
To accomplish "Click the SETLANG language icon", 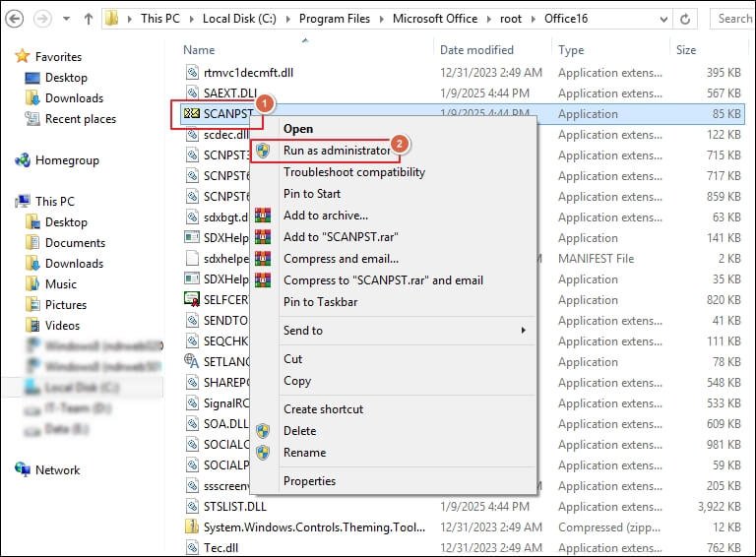I will point(191,361).
